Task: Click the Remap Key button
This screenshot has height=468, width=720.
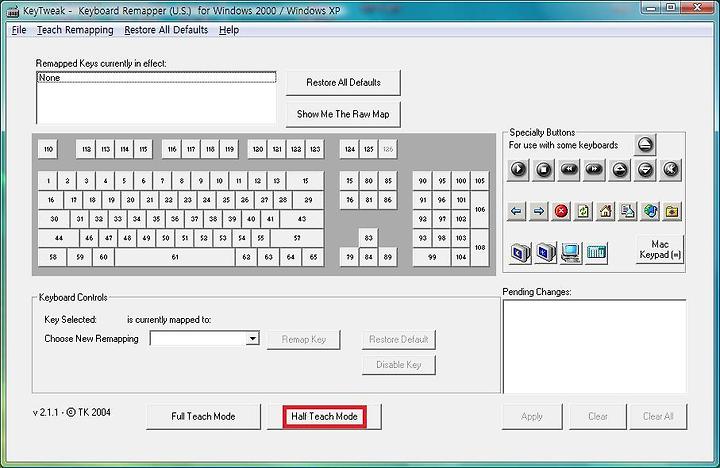Action: pyautogui.click(x=304, y=339)
